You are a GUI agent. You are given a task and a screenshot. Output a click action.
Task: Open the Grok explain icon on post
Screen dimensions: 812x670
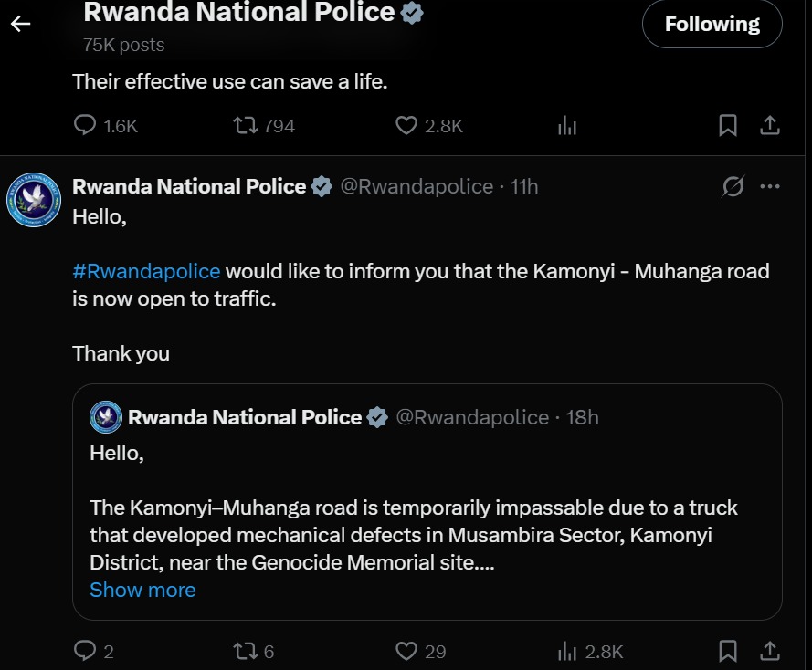(733, 187)
